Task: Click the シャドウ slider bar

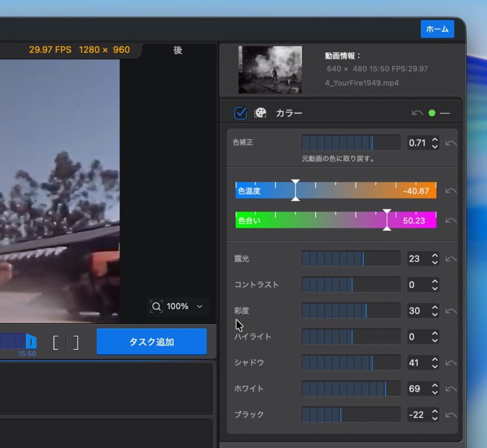Action: pos(351,362)
